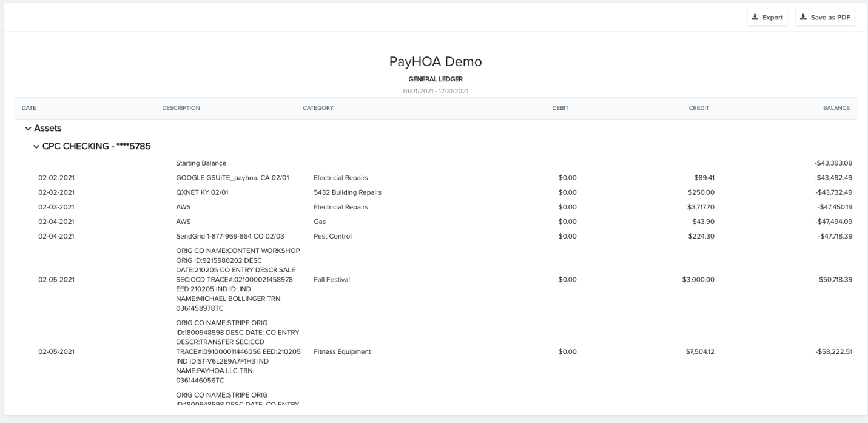Image resolution: width=868 pixels, height=423 pixels.
Task: Click the Export download icon
Action: pyautogui.click(x=755, y=17)
